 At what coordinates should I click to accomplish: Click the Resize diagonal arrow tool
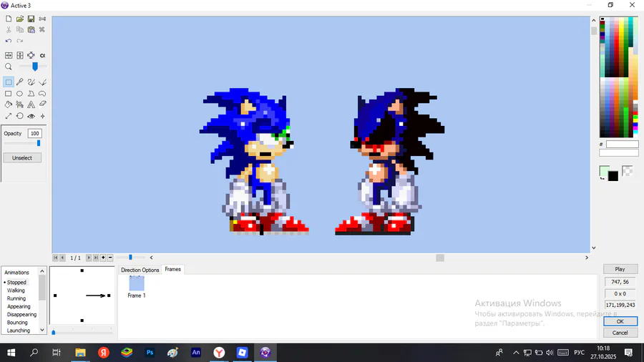(x=8, y=116)
